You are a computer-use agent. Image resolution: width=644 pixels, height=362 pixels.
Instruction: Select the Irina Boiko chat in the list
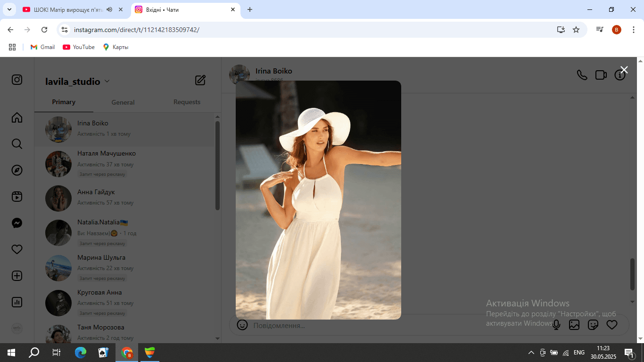point(124,129)
